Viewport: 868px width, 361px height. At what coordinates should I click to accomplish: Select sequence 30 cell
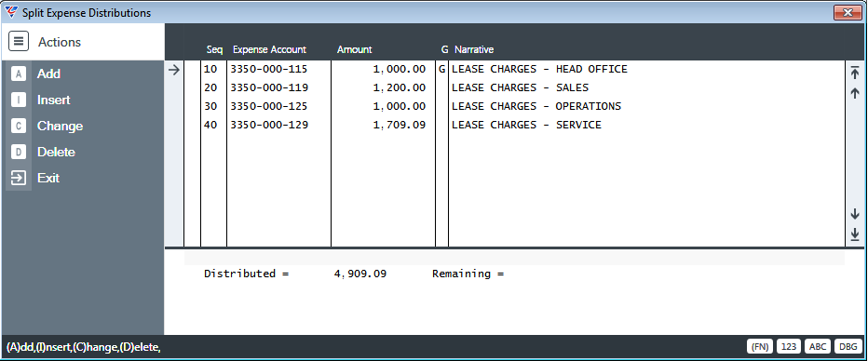point(210,106)
